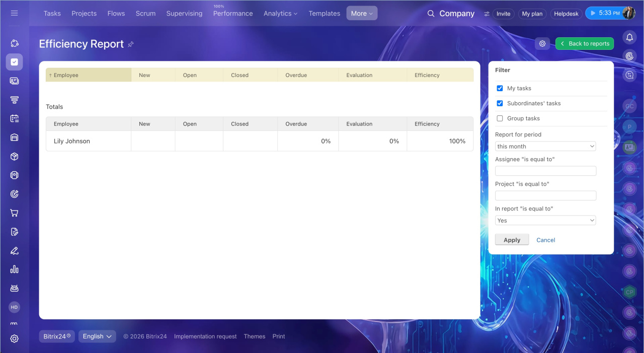Open the bar chart analytics sidebar icon
The height and width of the screenshot is (353, 644).
coord(14,269)
